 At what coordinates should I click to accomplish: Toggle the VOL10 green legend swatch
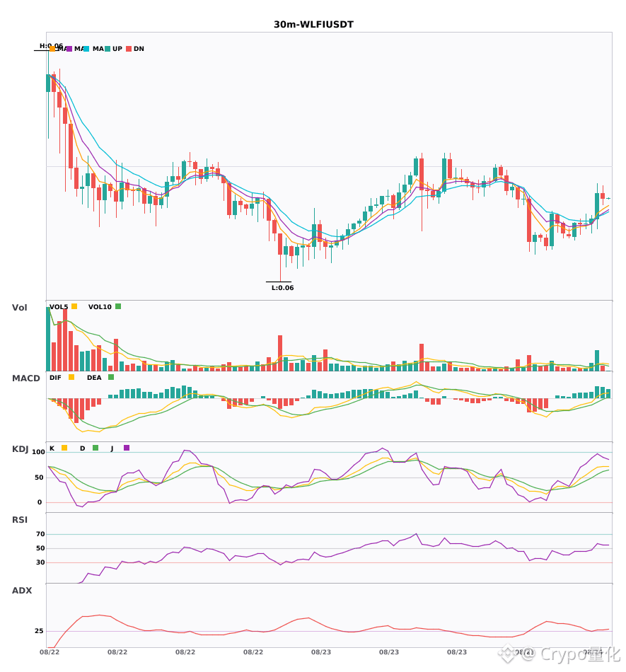118,306
